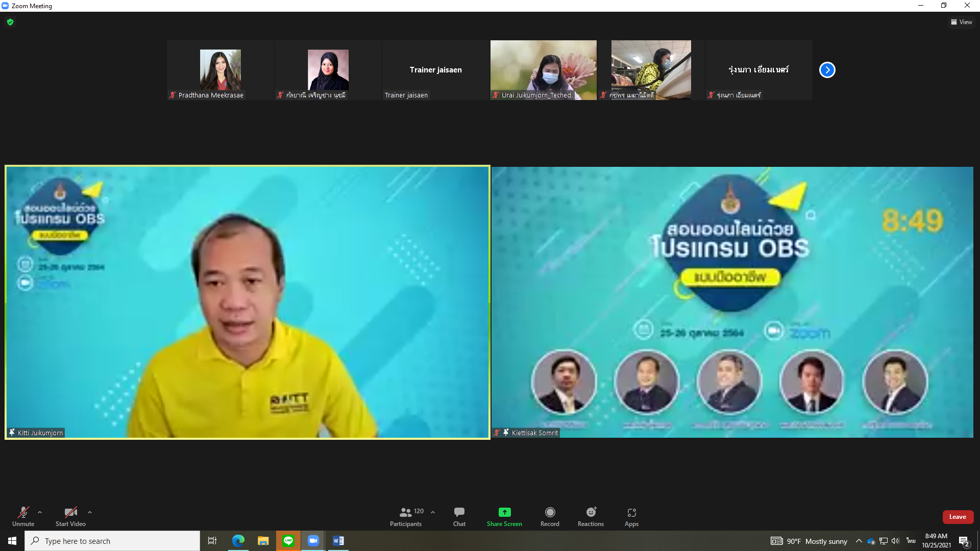Viewport: 980px width, 551px height.
Task: Open the Windows notification center
Action: pyautogui.click(x=964, y=541)
